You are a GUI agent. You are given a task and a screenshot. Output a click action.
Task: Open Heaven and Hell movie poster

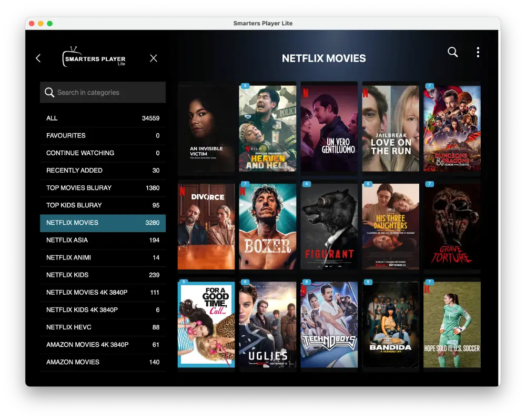coord(268,128)
